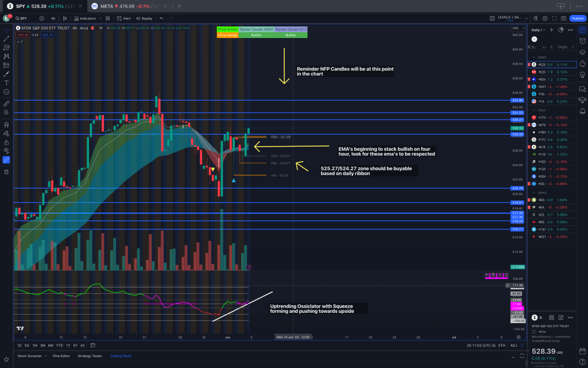The width and height of the screenshot is (588, 368).
Task: Open the Indicators menu
Action: [86, 18]
